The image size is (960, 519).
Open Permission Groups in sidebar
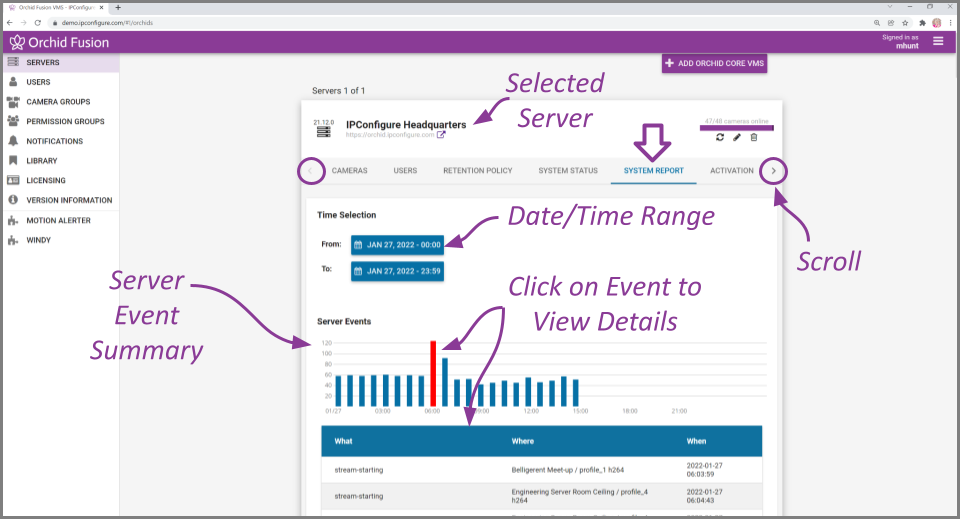(x=61, y=121)
